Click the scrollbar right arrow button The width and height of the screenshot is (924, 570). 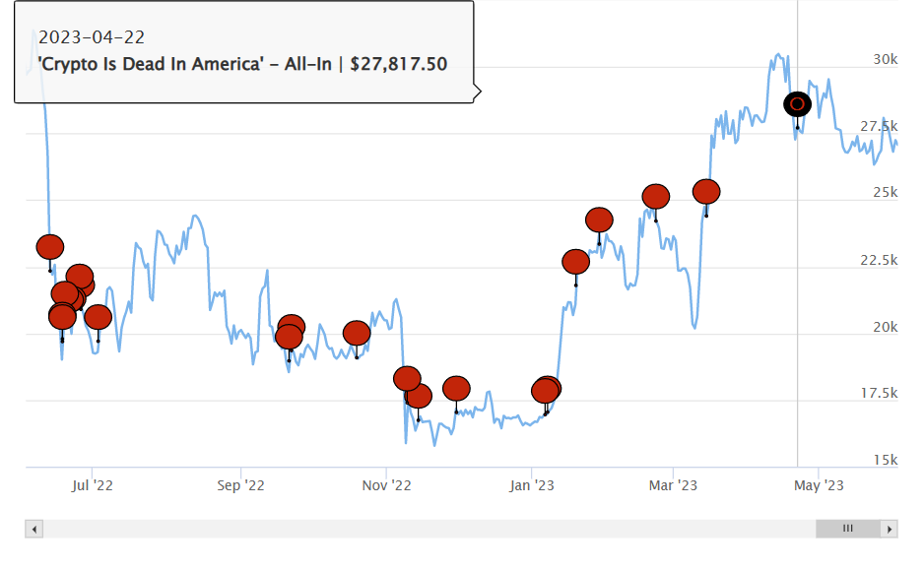(891, 529)
